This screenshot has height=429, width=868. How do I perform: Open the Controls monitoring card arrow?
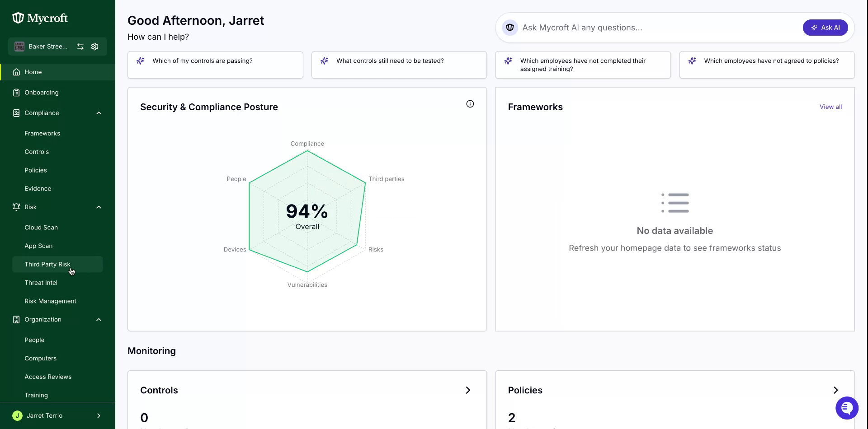point(468,390)
